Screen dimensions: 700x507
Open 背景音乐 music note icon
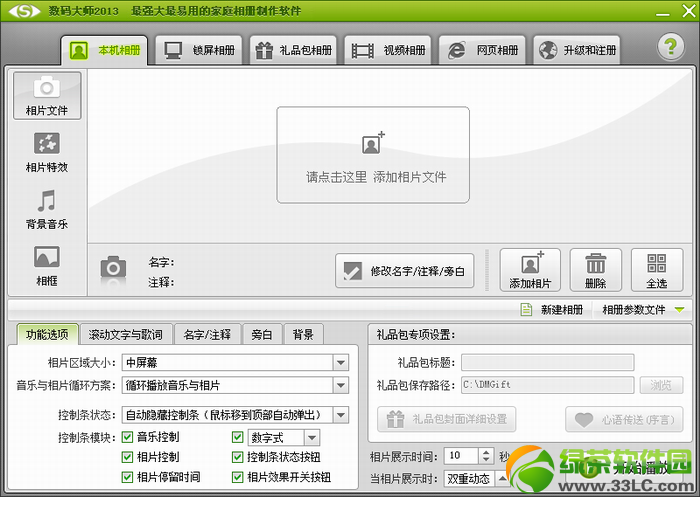click(x=47, y=209)
